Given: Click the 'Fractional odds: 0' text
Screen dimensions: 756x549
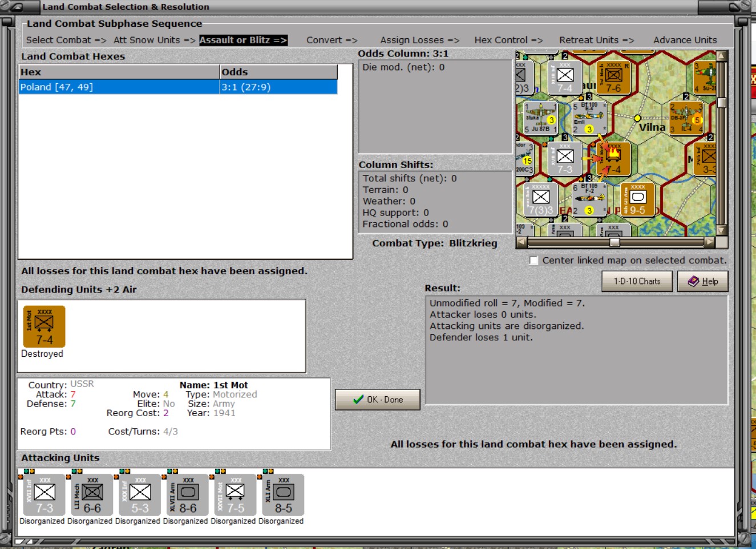Looking at the screenshot, I should (x=406, y=224).
